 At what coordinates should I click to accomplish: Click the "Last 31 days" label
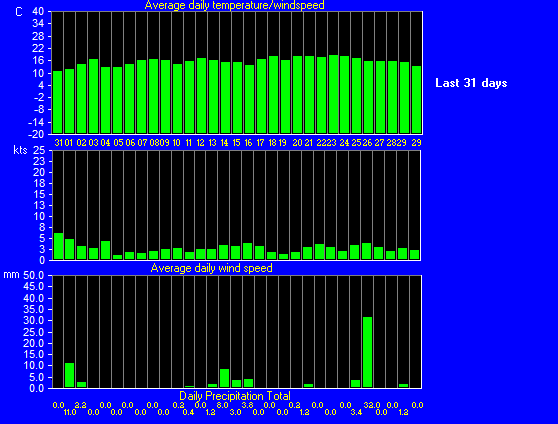471,83
